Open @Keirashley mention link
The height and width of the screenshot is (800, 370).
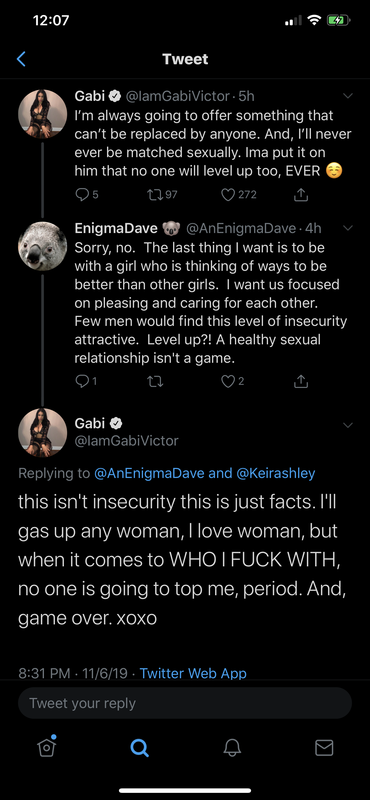click(276, 473)
